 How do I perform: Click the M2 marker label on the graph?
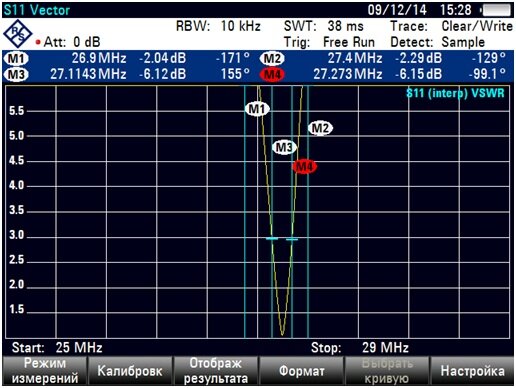coord(320,128)
